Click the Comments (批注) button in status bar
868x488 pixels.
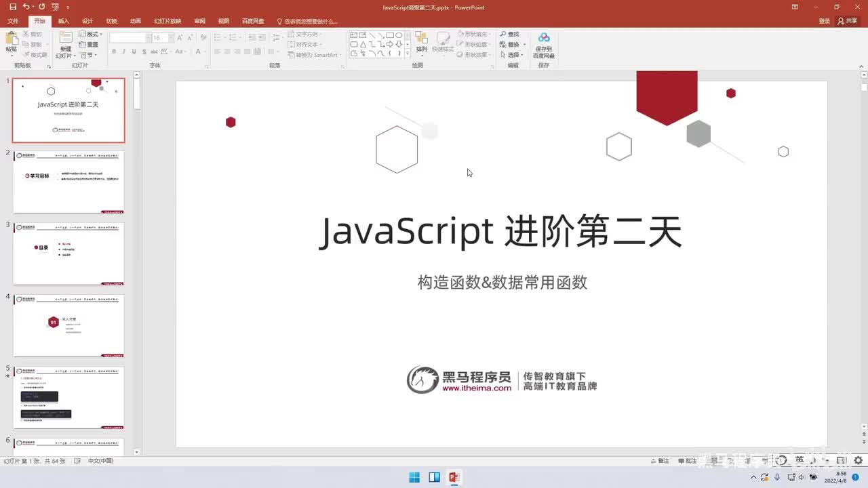click(x=687, y=461)
